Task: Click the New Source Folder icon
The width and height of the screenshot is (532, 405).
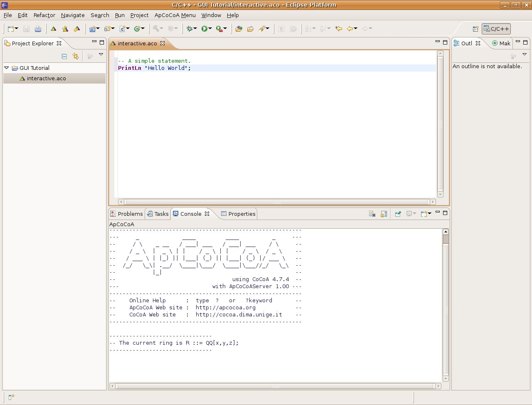Action: click(107, 29)
